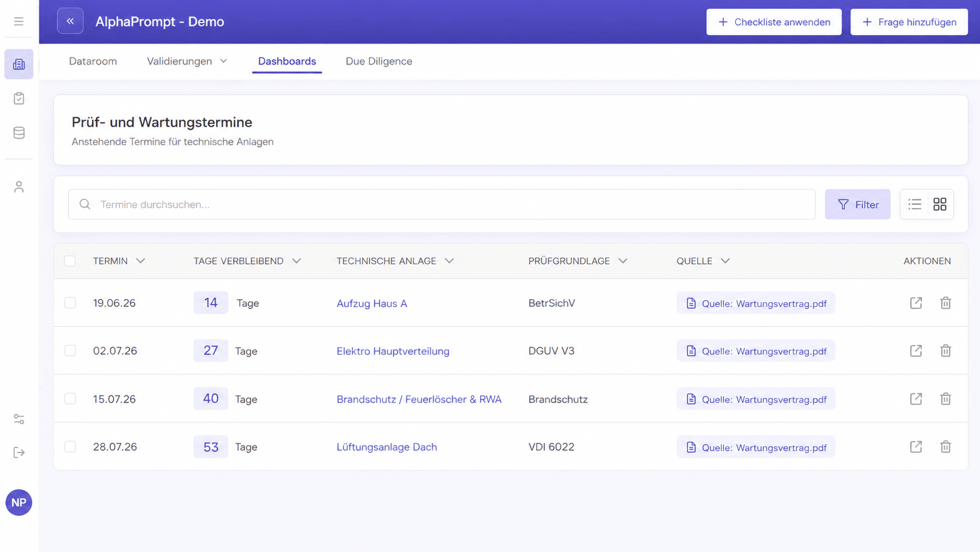Image resolution: width=980 pixels, height=552 pixels.
Task: Sort by Prüfgrundlage column
Action: [577, 261]
